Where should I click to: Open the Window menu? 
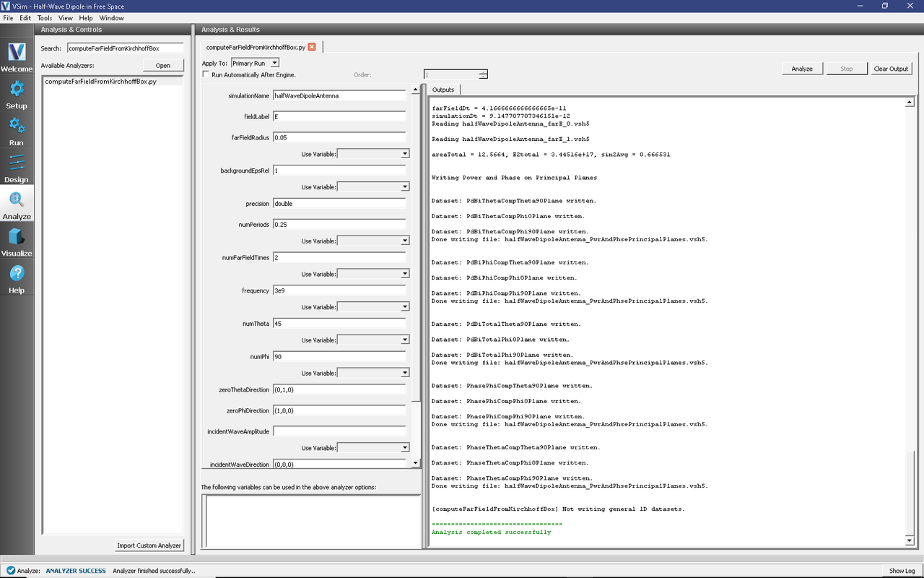pos(111,18)
